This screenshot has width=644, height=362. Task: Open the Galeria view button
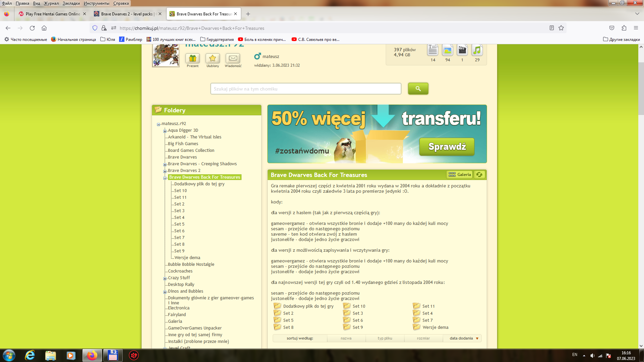460,175
